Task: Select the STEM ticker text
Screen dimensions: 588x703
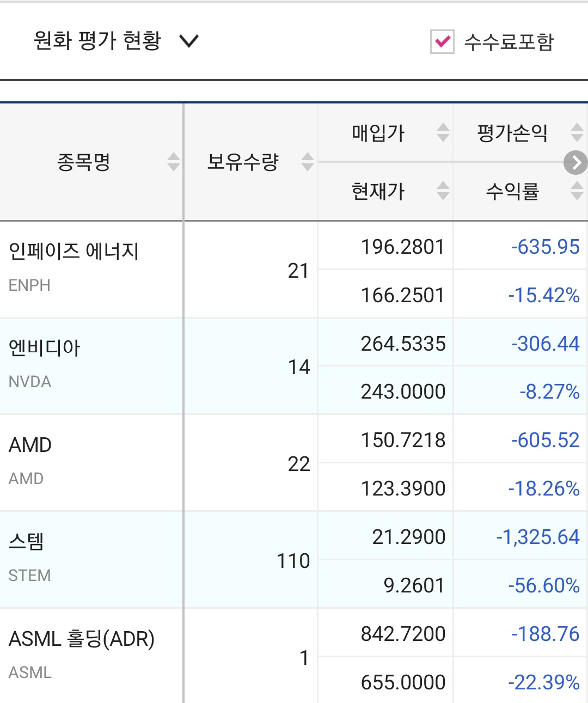Action: coord(29,576)
